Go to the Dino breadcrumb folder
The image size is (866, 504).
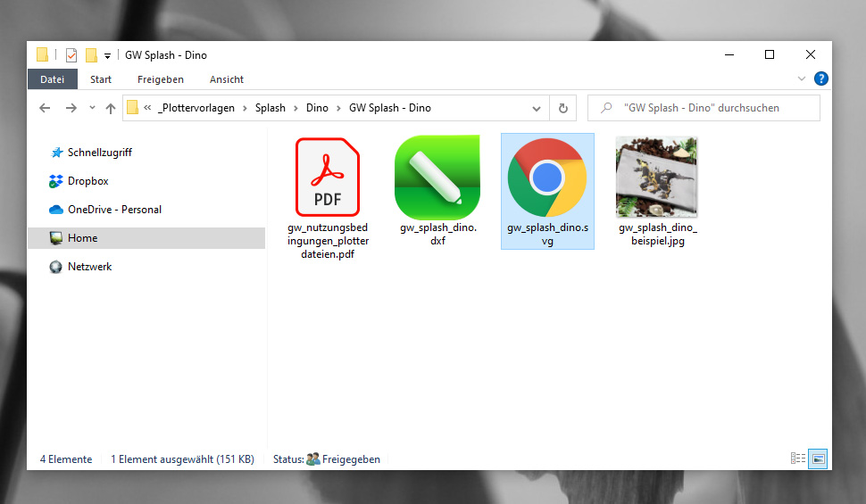(x=317, y=108)
